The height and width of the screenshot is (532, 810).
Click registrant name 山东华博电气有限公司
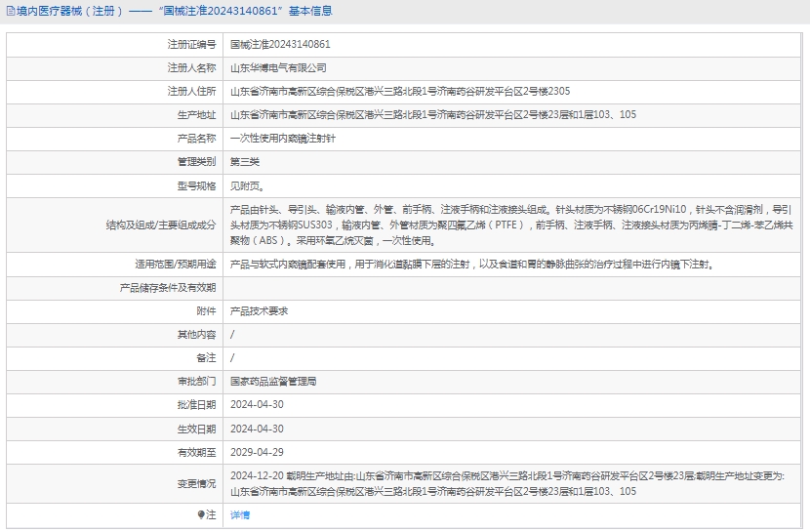278,68
